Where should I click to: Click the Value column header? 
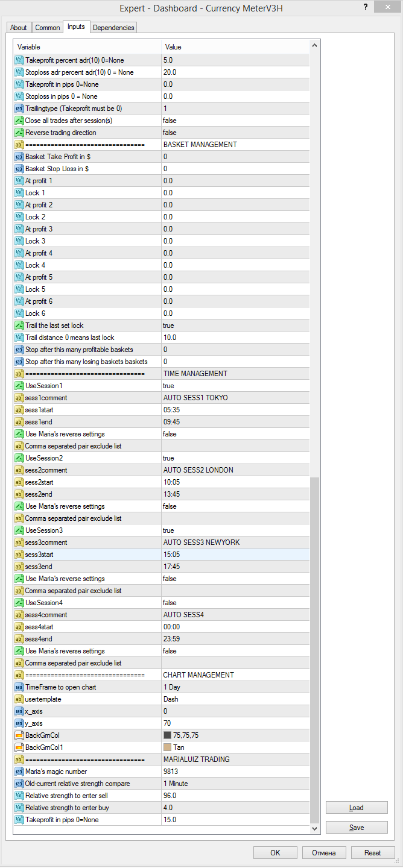[x=235, y=47]
